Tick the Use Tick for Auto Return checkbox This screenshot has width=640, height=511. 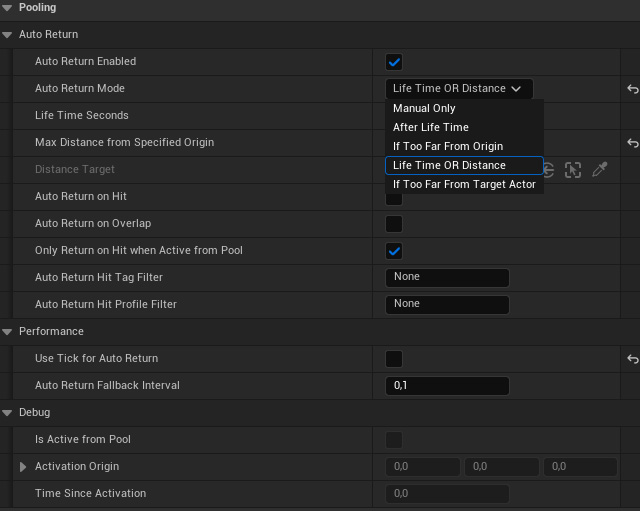394,359
